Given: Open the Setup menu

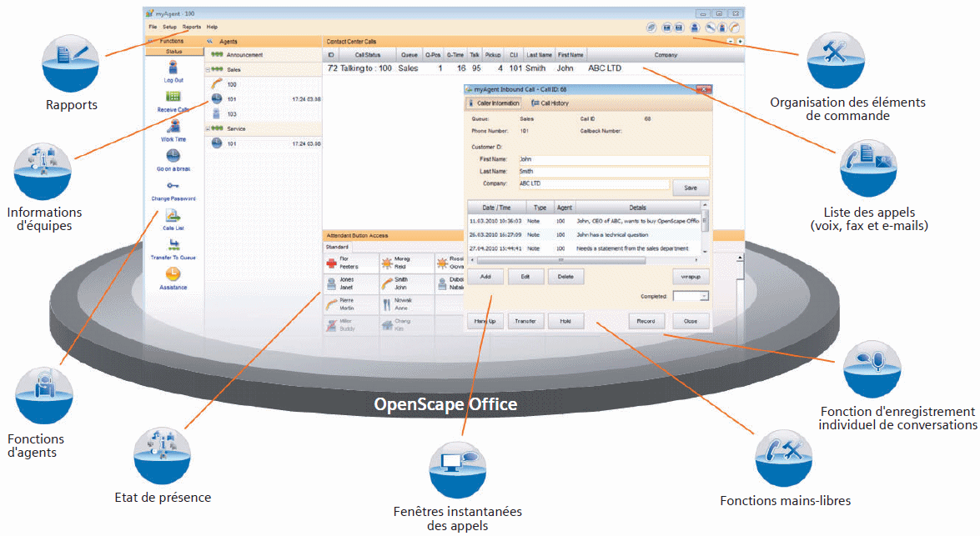Looking at the screenshot, I should click(x=170, y=27).
